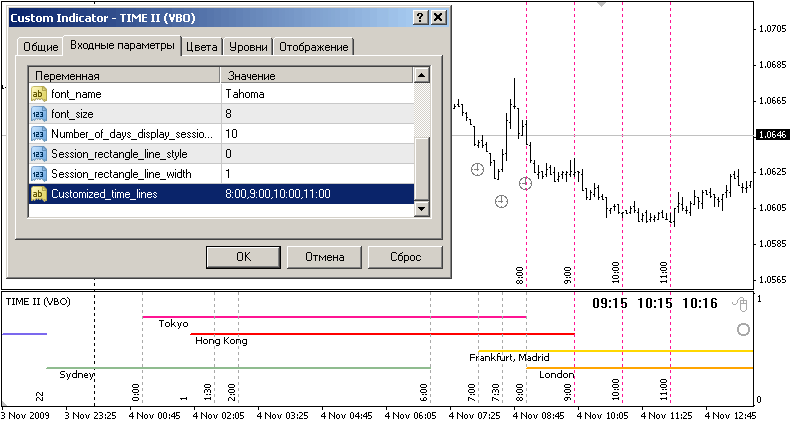Select the Tahoma value field
The image size is (793, 424).
(317, 94)
